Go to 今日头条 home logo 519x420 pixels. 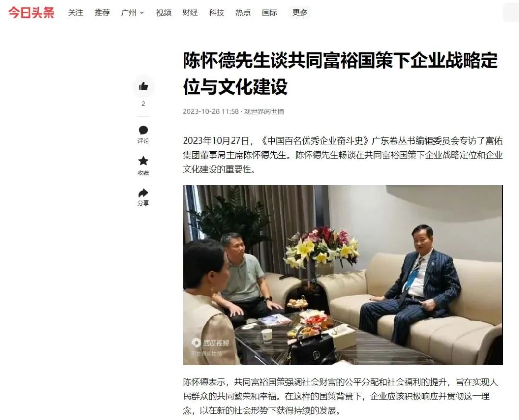(x=31, y=13)
